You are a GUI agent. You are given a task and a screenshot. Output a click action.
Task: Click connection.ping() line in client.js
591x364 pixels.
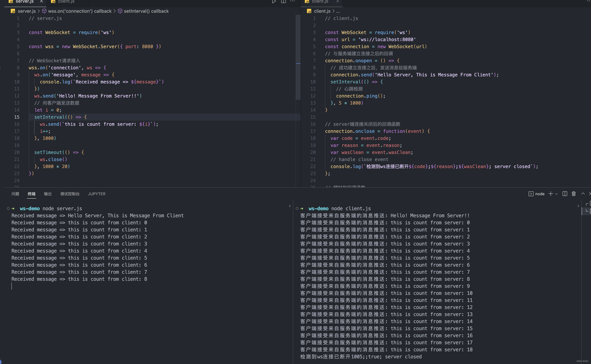point(361,96)
